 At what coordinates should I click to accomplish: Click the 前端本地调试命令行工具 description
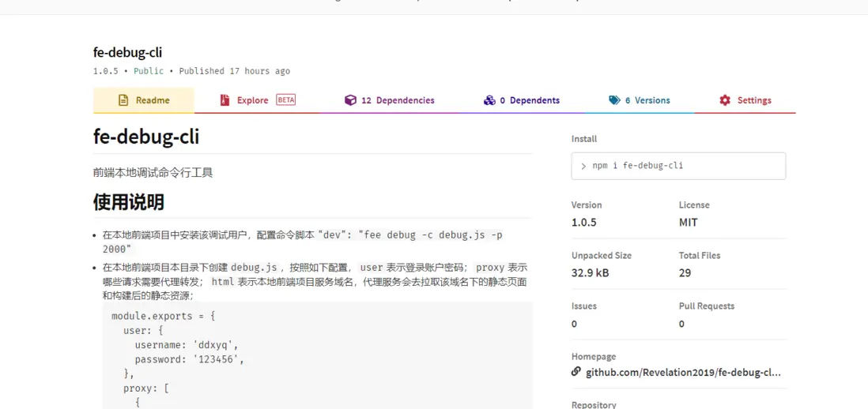click(x=153, y=173)
